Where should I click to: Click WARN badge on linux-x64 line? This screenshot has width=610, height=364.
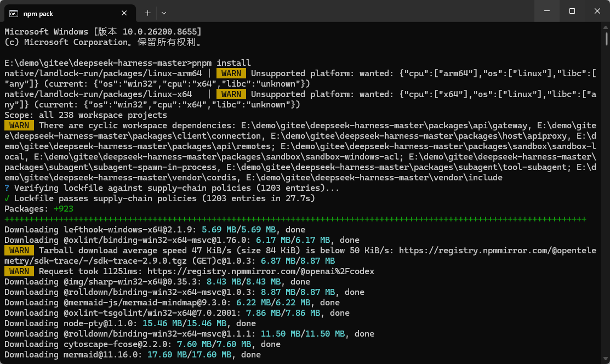231,94
